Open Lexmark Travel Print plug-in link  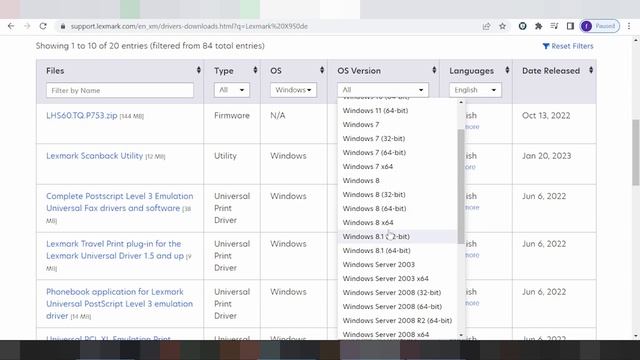click(115, 250)
